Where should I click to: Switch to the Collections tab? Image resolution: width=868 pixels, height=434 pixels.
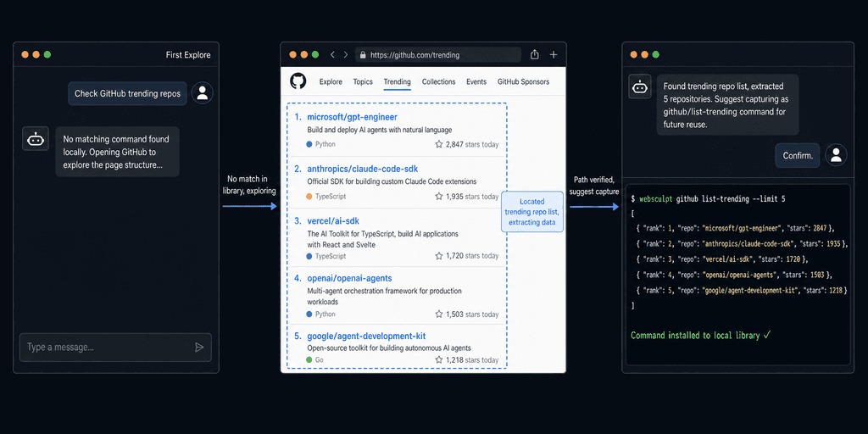[438, 81]
